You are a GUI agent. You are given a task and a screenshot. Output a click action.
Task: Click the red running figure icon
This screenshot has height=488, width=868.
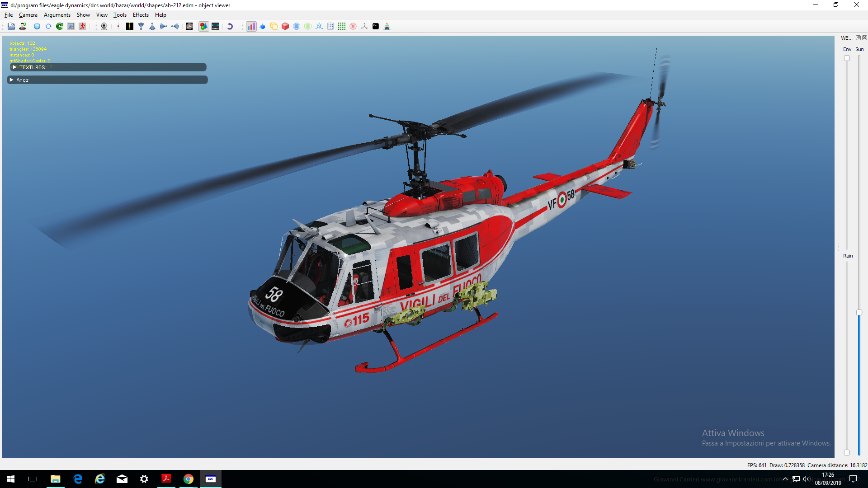82,26
